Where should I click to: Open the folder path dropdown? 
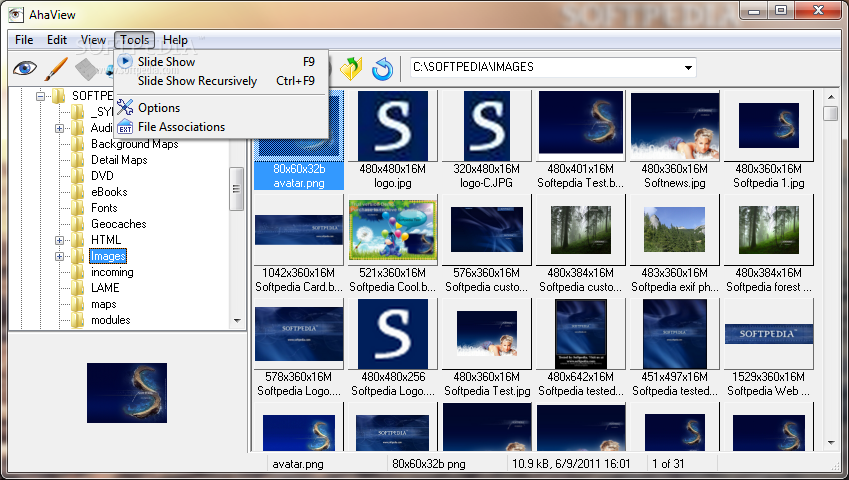[x=688, y=68]
